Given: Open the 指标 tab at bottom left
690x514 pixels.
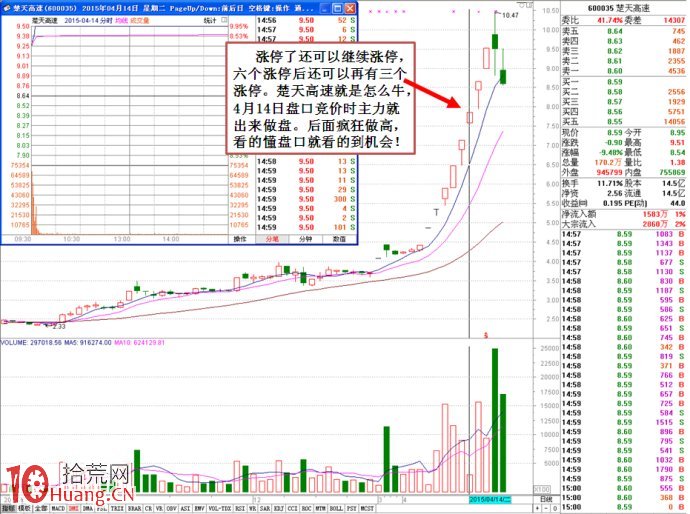Looking at the screenshot, I should click(x=8, y=508).
